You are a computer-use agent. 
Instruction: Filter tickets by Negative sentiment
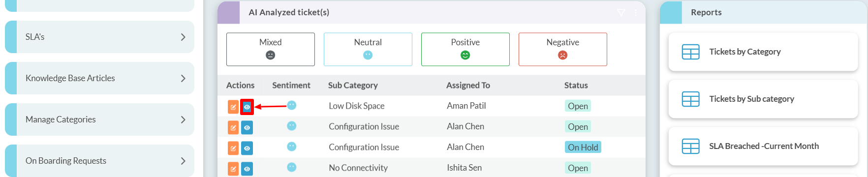(x=563, y=49)
